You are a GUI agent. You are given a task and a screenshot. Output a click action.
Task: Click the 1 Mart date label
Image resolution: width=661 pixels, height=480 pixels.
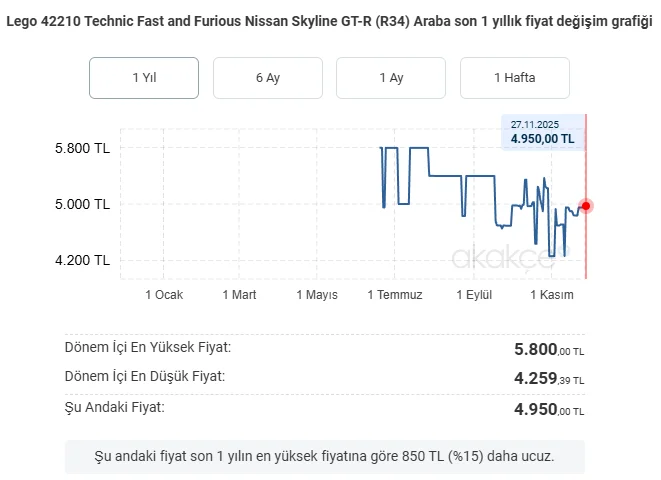click(x=239, y=294)
